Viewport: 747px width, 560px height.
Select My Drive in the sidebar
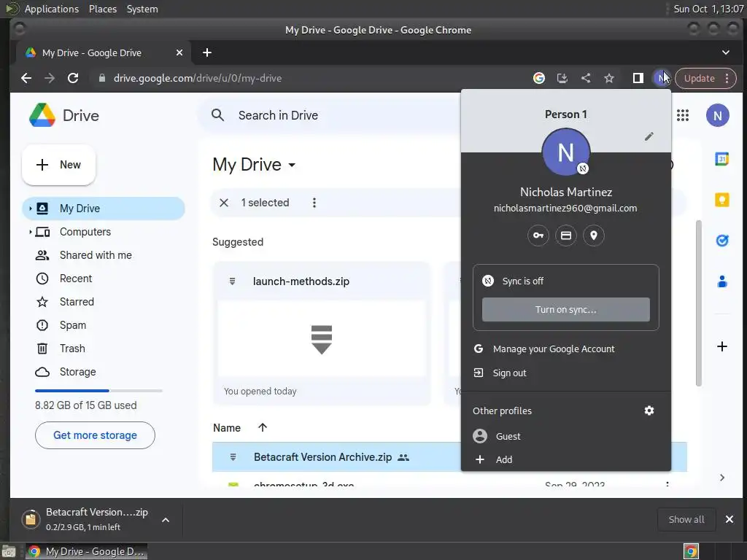coord(104,209)
